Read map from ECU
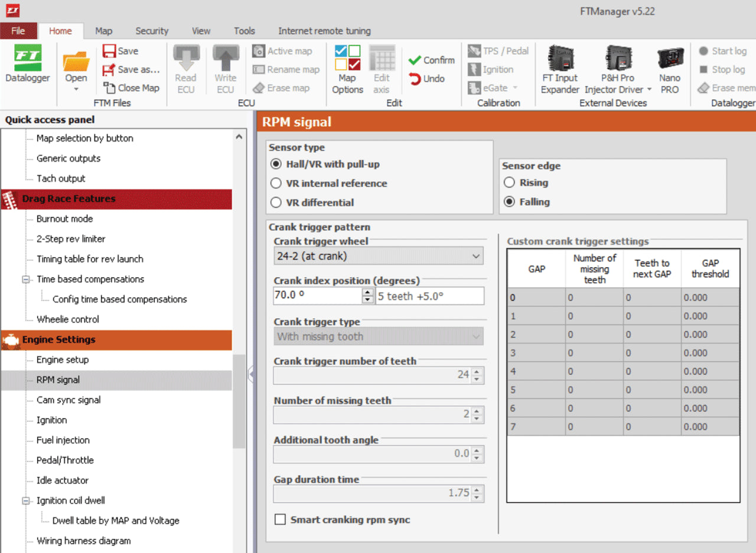Viewport: 756px width, 553px height. [185, 69]
